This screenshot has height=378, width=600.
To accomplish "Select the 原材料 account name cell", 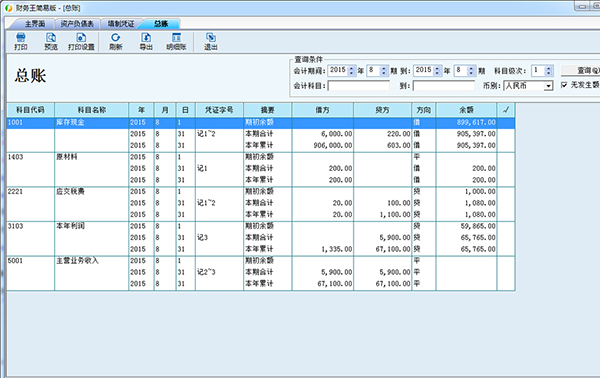I will pyautogui.click(x=91, y=157).
